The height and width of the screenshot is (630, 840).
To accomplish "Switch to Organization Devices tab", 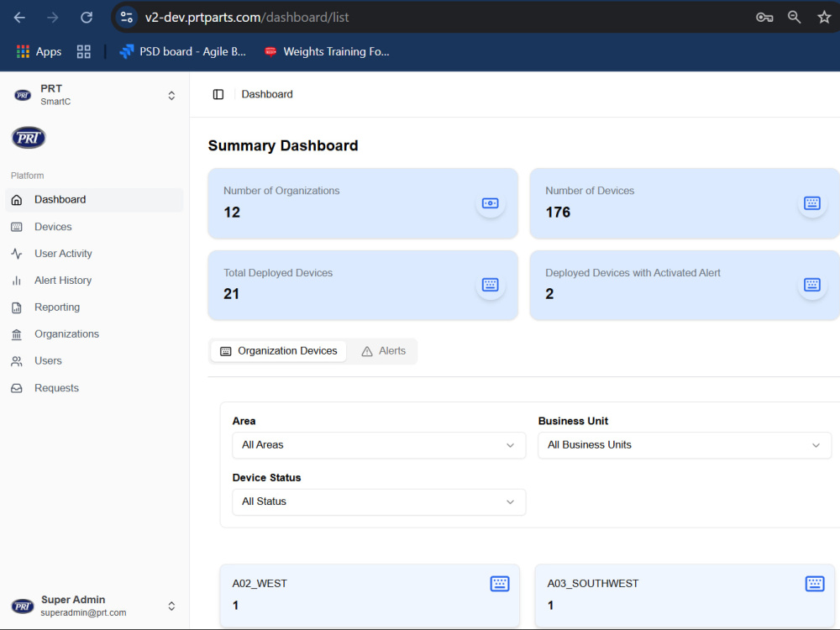I will pyautogui.click(x=279, y=351).
